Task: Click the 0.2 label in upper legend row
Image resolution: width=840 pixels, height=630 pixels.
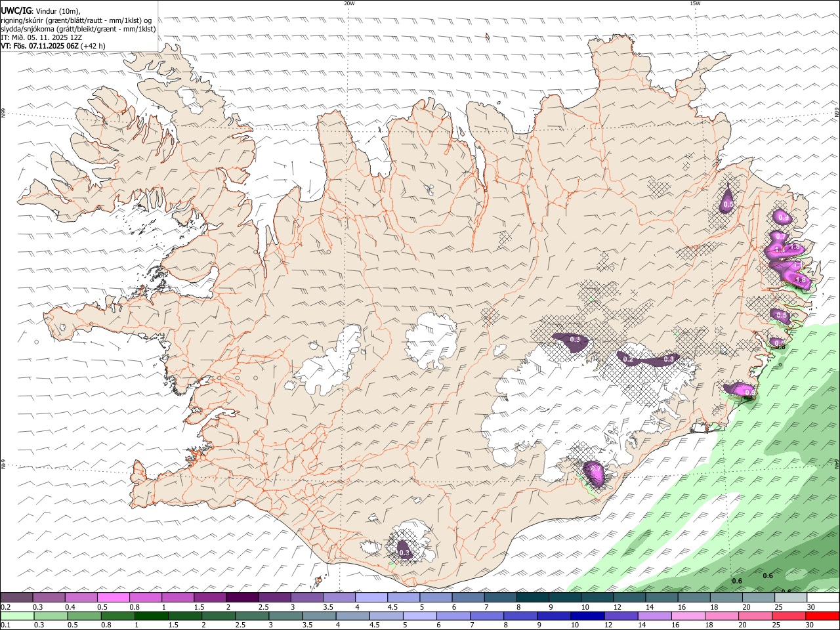Action: (5, 607)
